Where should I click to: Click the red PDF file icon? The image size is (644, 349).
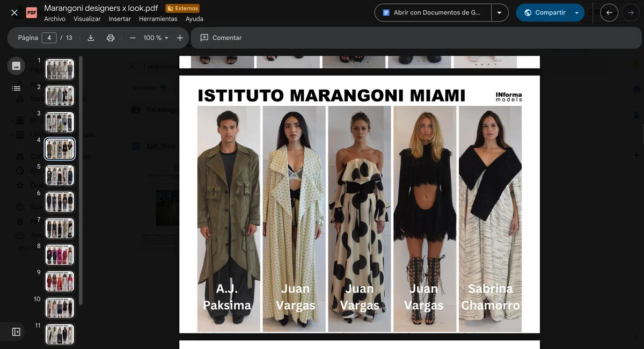point(32,13)
